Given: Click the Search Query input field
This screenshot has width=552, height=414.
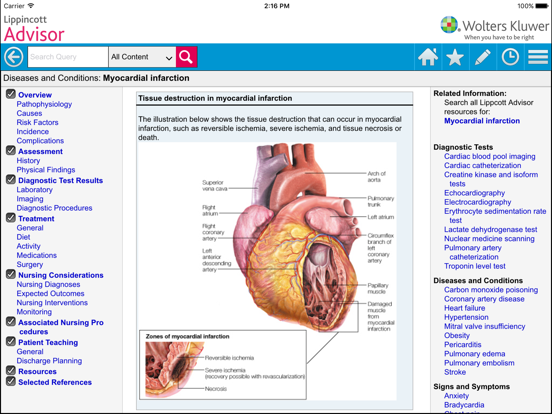Looking at the screenshot, I should (x=68, y=57).
